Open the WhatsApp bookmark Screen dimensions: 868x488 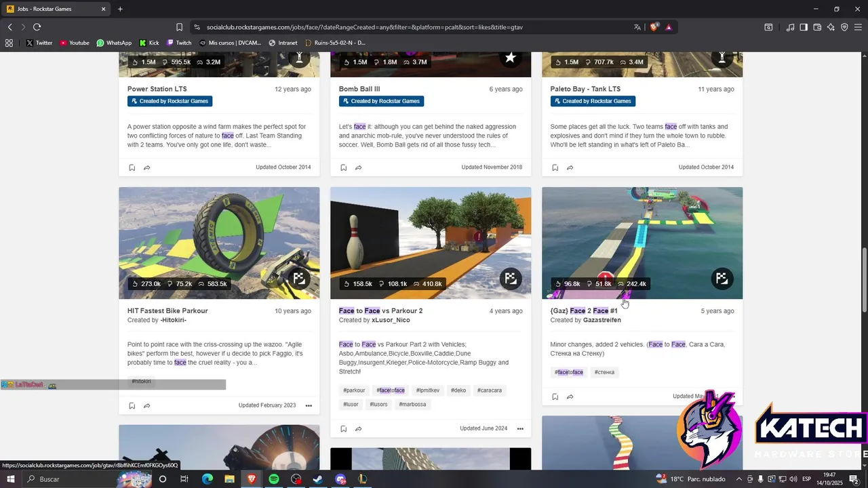coord(114,43)
